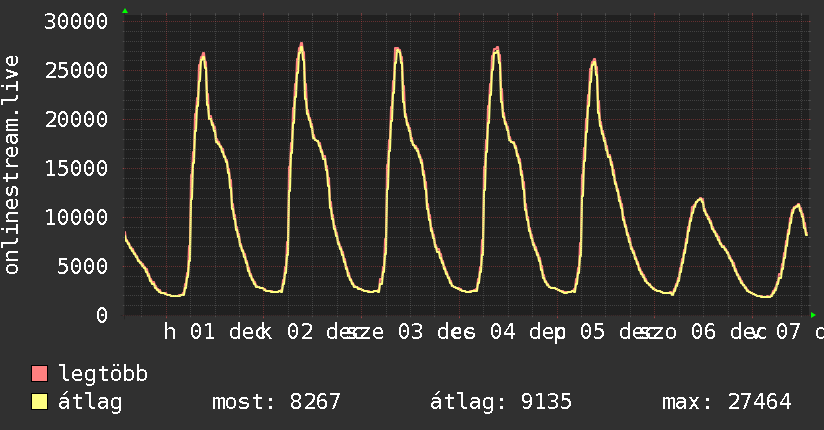
Task: Click the max: 27464 statistic
Action: pos(726,403)
